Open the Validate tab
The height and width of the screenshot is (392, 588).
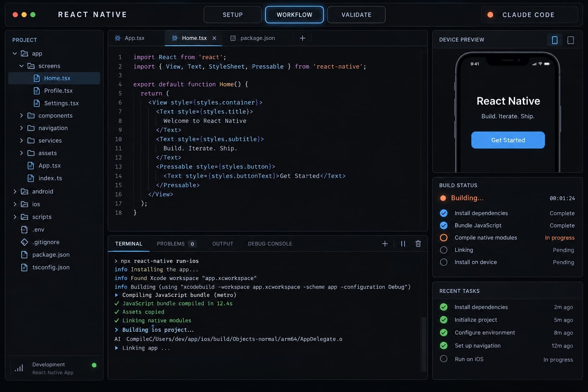coord(356,15)
